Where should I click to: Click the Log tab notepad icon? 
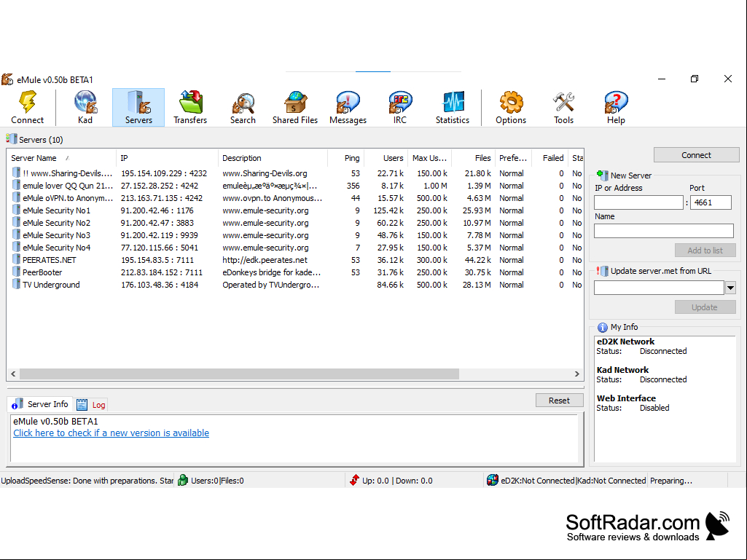[x=82, y=404]
